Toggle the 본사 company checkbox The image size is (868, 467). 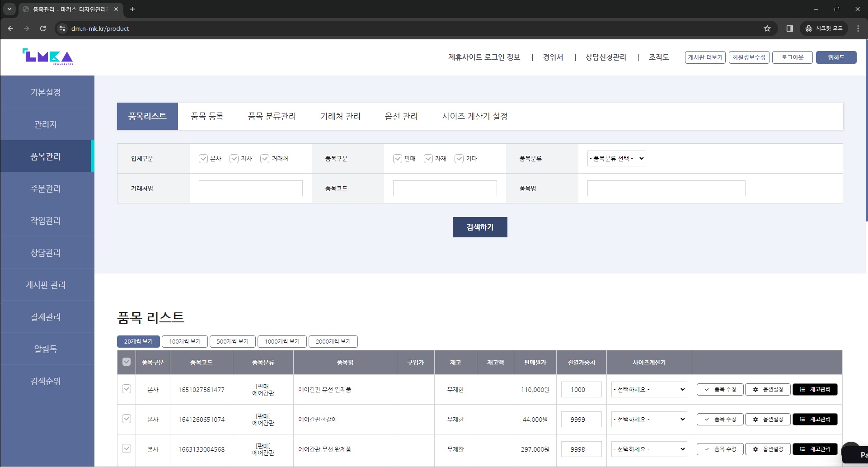pos(203,159)
